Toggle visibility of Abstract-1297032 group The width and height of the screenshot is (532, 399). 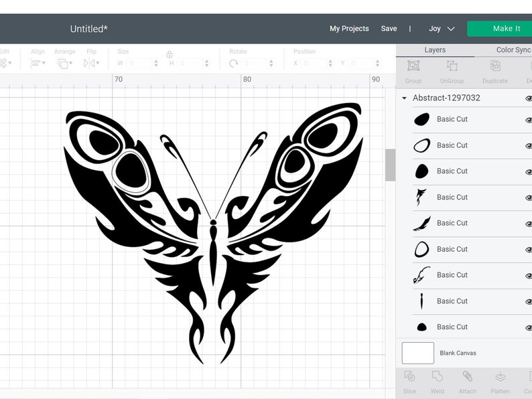click(528, 98)
